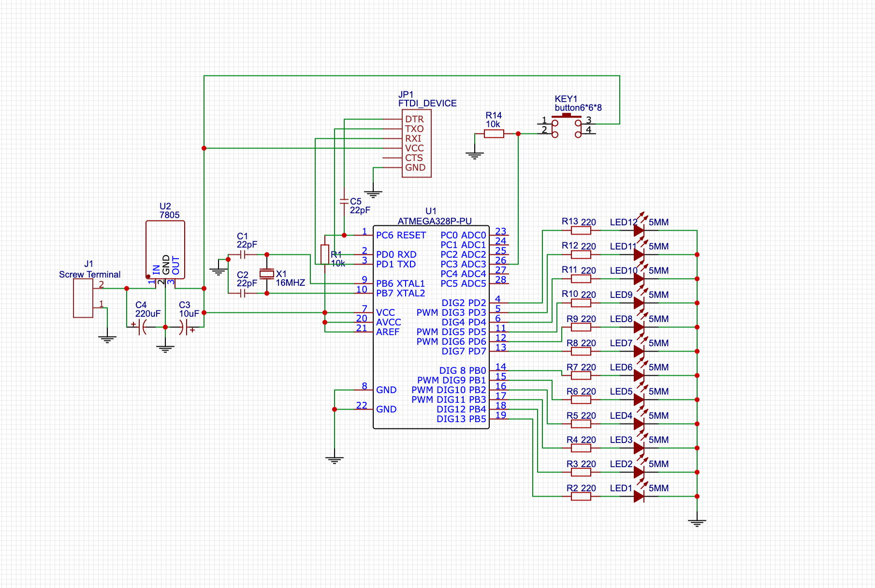This screenshot has width=875, height=588.
Task: Click the LED6 diode symbol
Action: pos(639,376)
